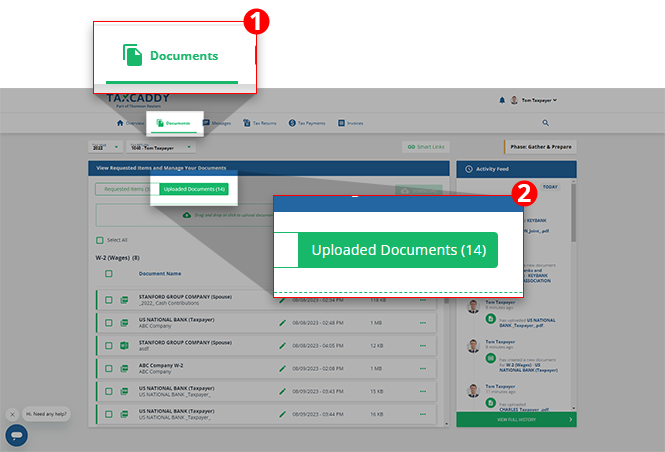
Task: Edit the US NATIONAL BANK 03:43 PM document
Action: pos(282,391)
